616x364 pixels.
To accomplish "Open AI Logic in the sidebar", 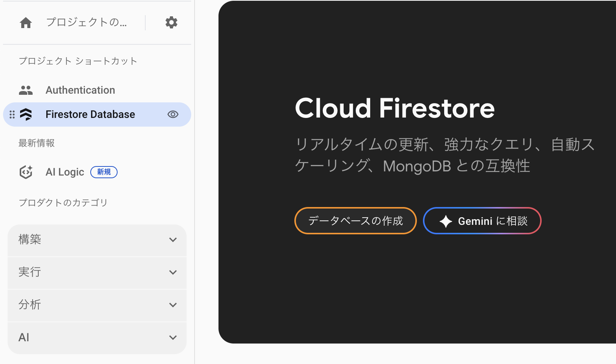I will pos(65,172).
